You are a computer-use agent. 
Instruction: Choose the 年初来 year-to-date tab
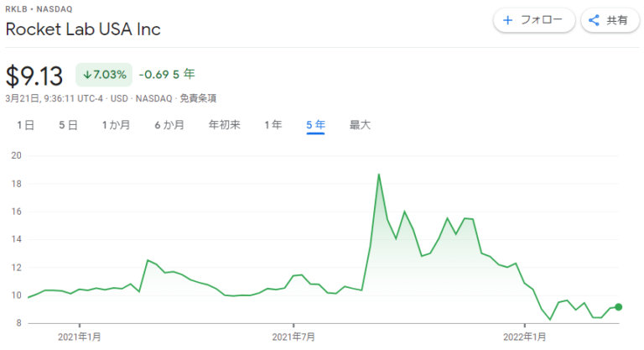tap(224, 125)
